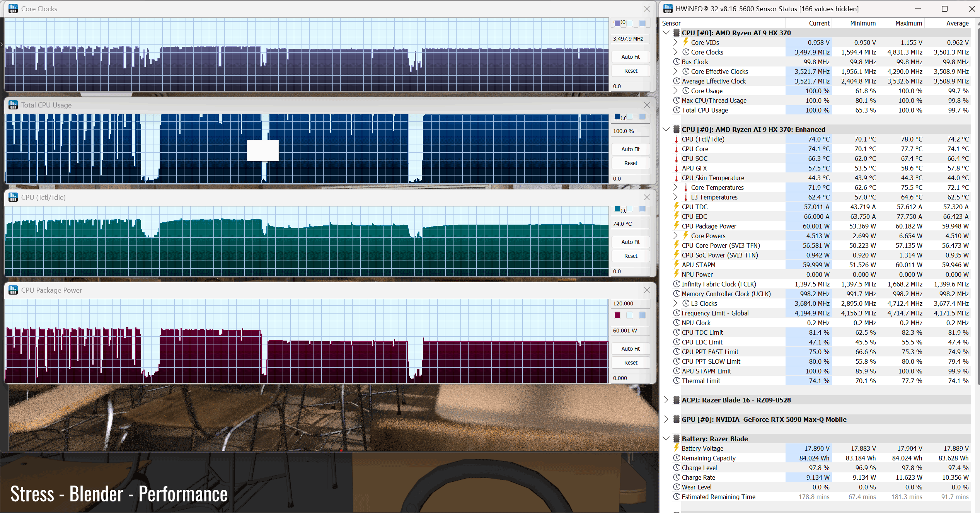Click the HWiNFO icon in CPU Package Power title bar
980x513 pixels.
click(13, 290)
